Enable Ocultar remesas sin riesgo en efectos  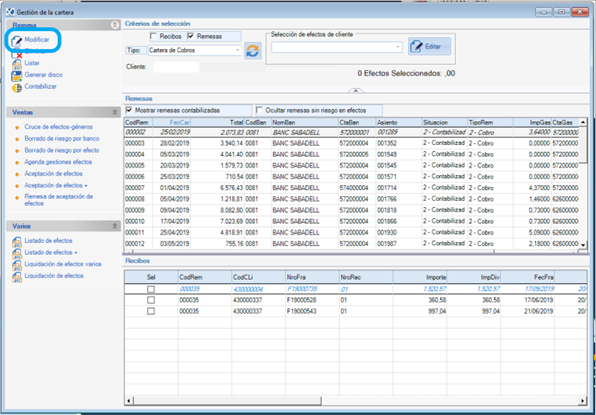coord(259,110)
